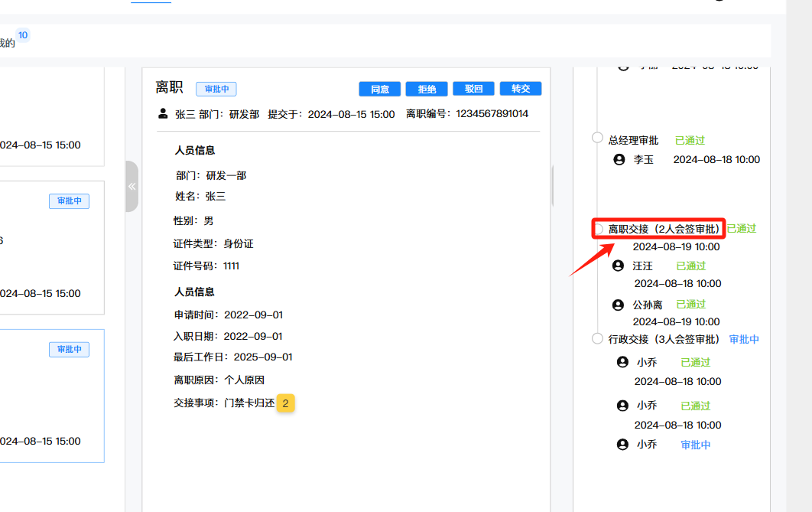Click 最后工作日 2025-09-01 field

click(x=233, y=357)
